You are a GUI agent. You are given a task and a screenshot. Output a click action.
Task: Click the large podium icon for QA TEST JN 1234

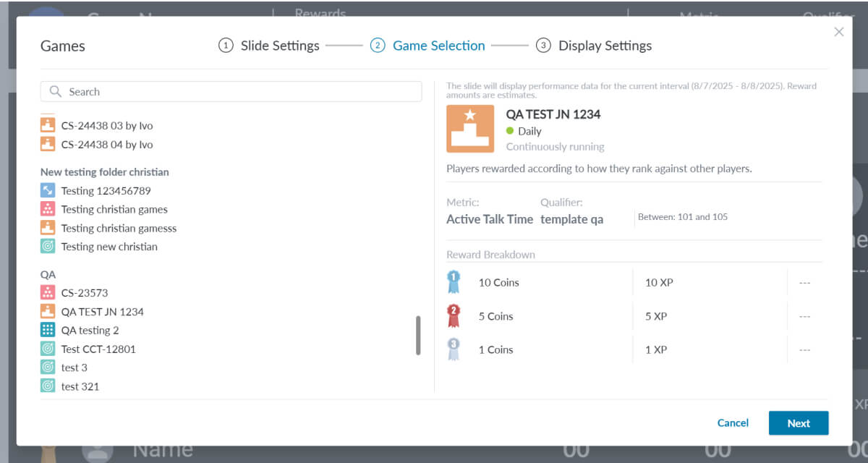pos(469,129)
